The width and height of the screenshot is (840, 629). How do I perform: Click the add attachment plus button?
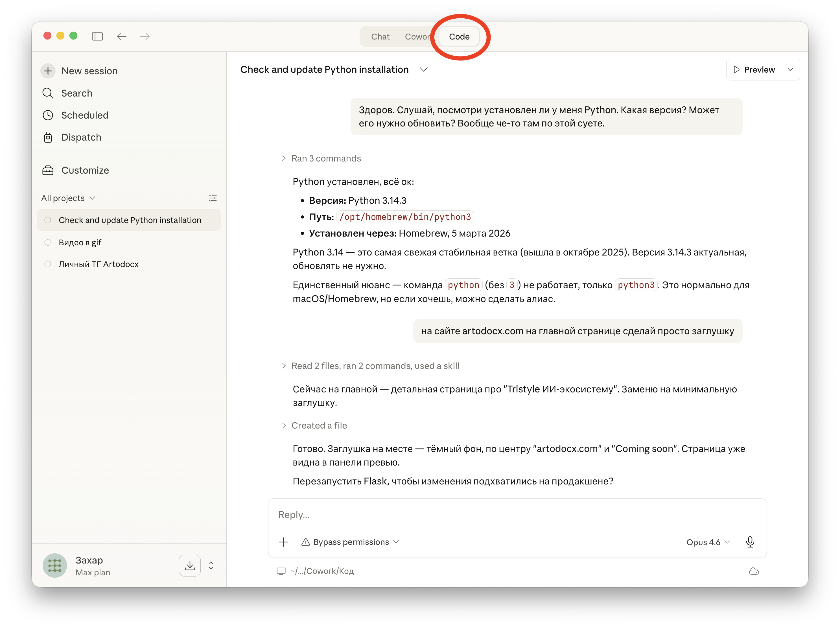(x=283, y=542)
